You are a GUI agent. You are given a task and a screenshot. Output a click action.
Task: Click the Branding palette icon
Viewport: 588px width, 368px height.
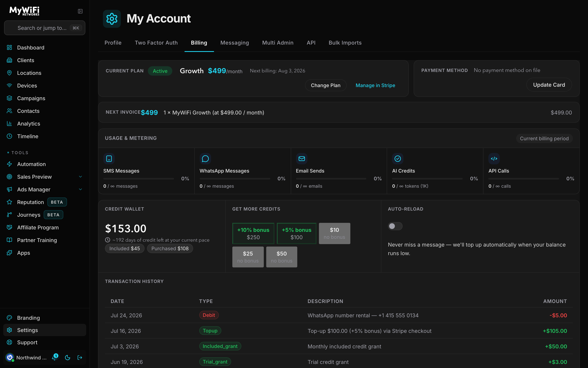click(x=9, y=318)
